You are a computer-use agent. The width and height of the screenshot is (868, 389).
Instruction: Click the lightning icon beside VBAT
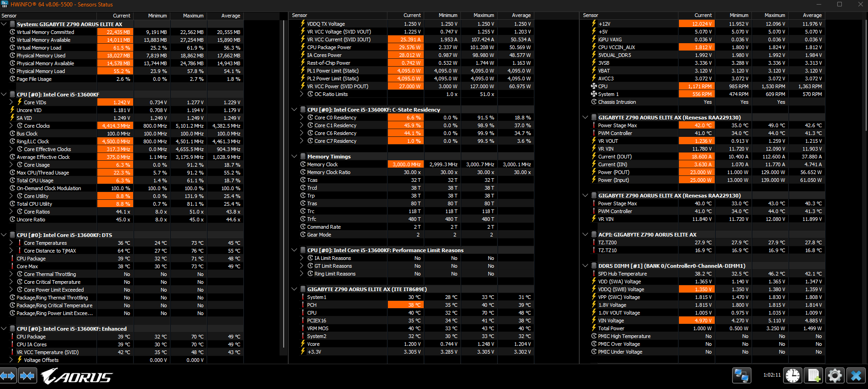click(x=594, y=71)
